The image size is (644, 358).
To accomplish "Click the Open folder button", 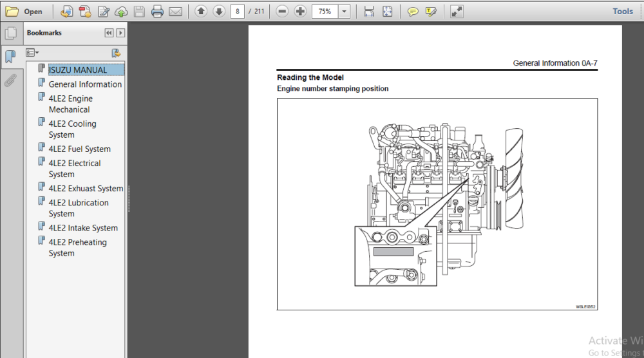I will (x=24, y=12).
